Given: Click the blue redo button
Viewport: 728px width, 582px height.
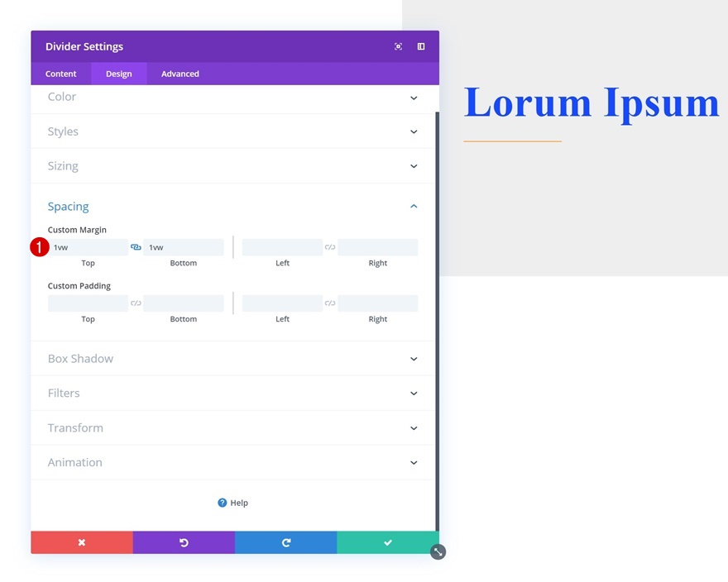Looking at the screenshot, I should pyautogui.click(x=286, y=542).
